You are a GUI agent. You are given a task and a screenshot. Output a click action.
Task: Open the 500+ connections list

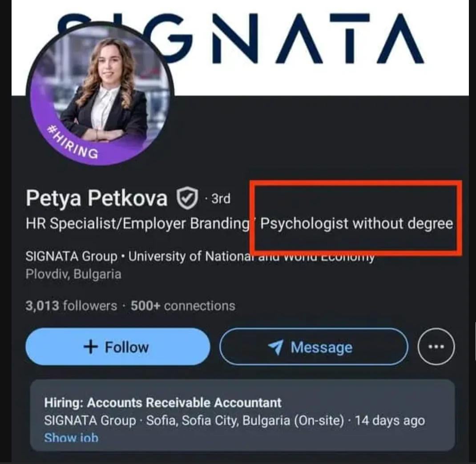pos(183,306)
